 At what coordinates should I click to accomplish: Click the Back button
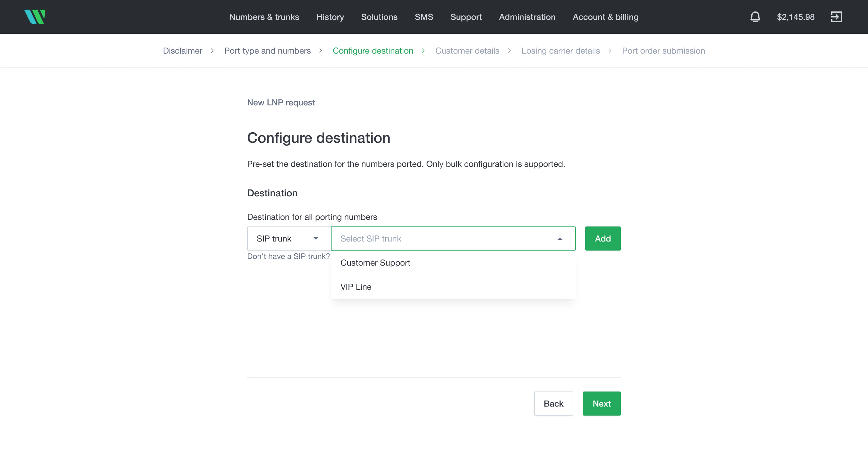pos(553,403)
